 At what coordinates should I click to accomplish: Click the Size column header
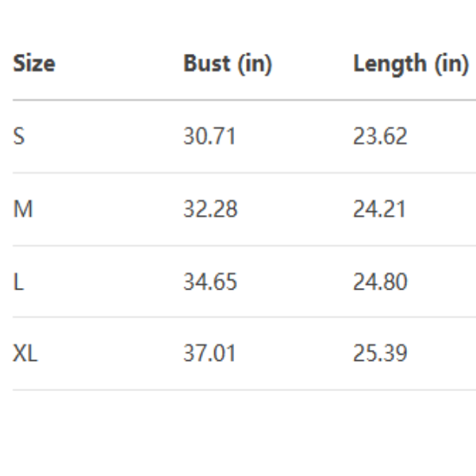tap(34, 64)
